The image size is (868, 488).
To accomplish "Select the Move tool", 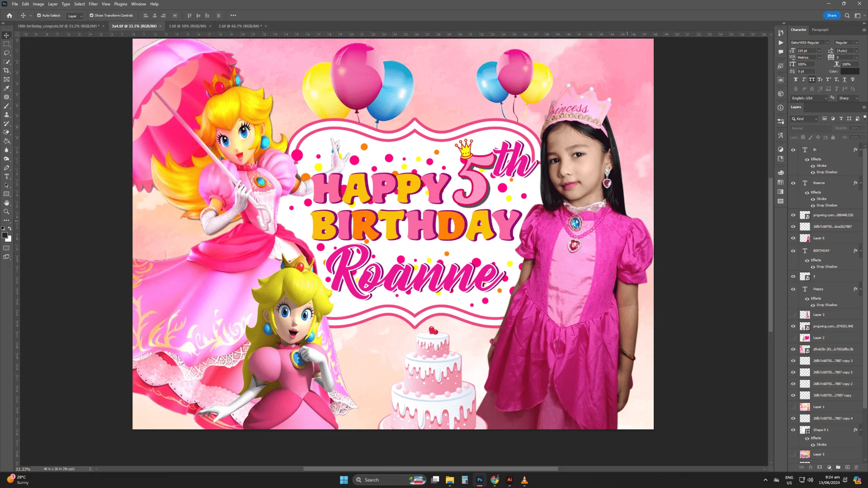I will pos(6,35).
